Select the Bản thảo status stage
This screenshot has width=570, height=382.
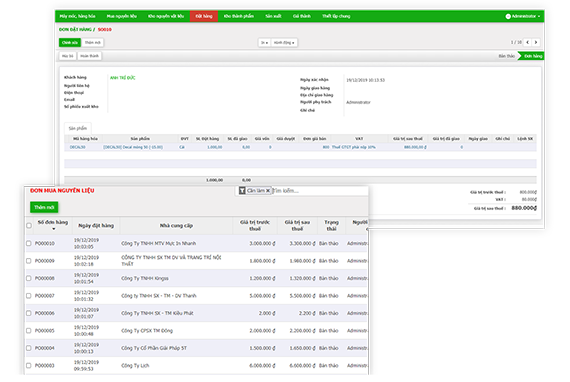(506, 56)
